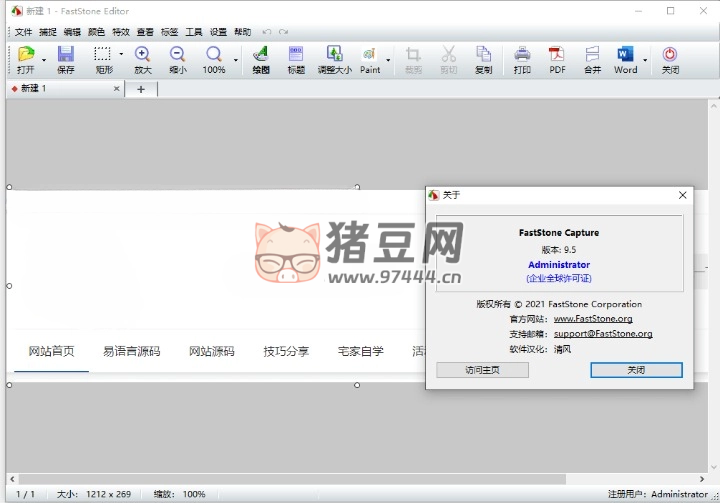
Task: Expand the Open (打开) dropdown arrow
Action: [x=43, y=59]
